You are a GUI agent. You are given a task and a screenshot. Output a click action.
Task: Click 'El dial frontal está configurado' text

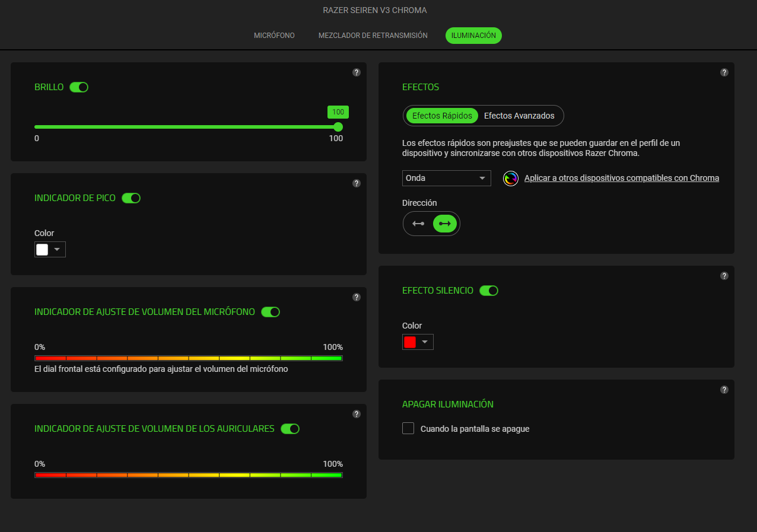[x=161, y=369]
